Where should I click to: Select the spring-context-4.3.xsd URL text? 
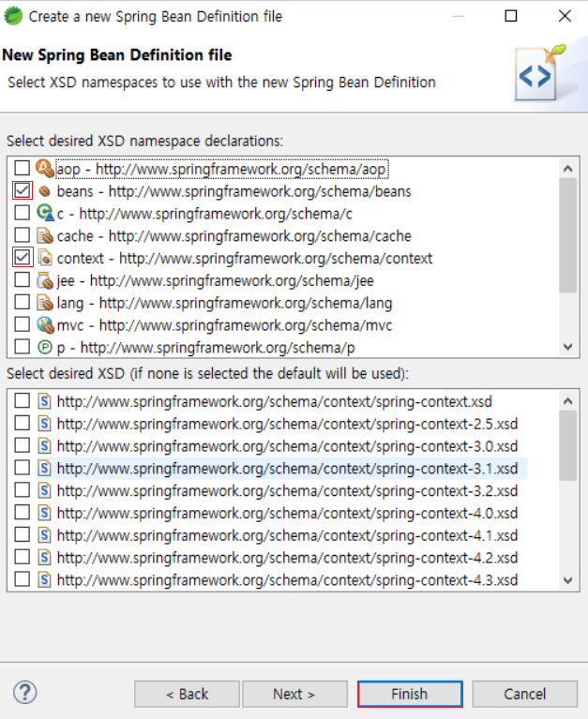click(x=287, y=580)
